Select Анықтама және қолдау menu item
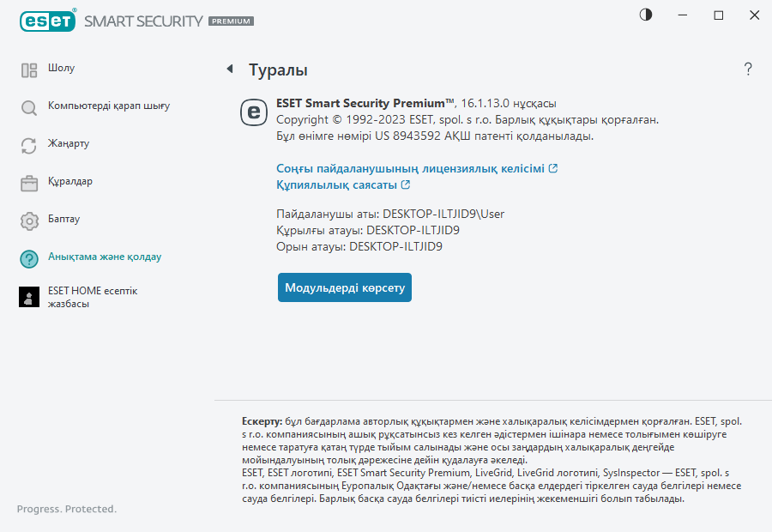 click(105, 257)
